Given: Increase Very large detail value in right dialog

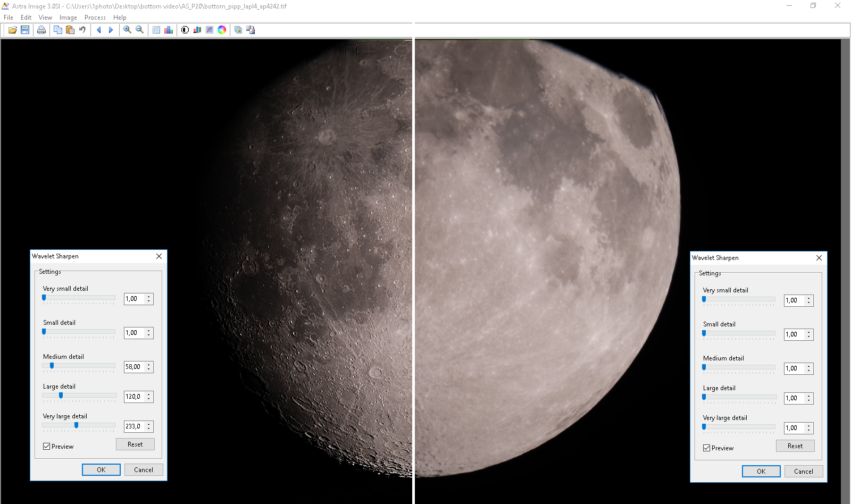Looking at the screenshot, I should pyautogui.click(x=809, y=426).
